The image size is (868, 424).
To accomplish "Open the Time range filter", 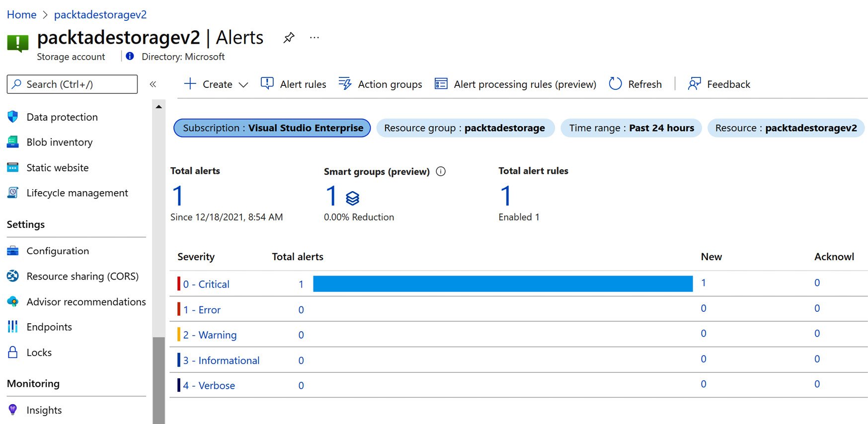I will (631, 128).
